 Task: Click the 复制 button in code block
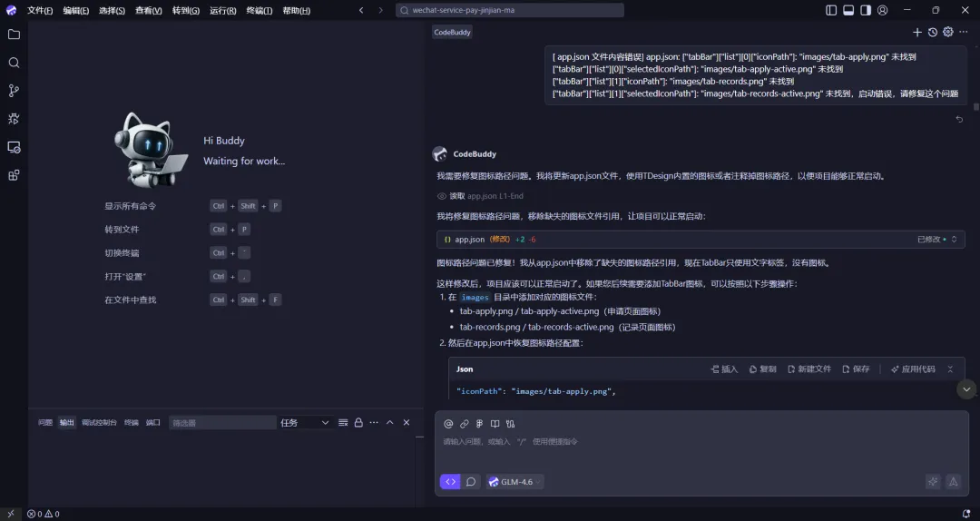pos(762,369)
